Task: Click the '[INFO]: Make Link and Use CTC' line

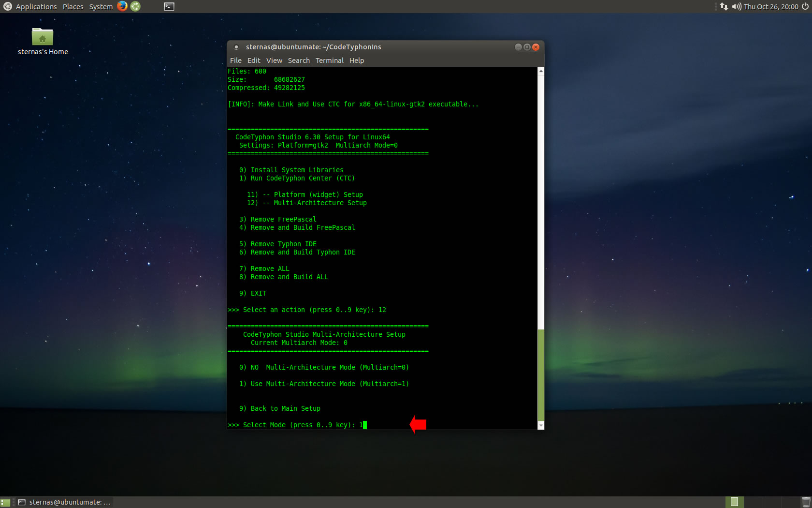Action: (x=353, y=104)
